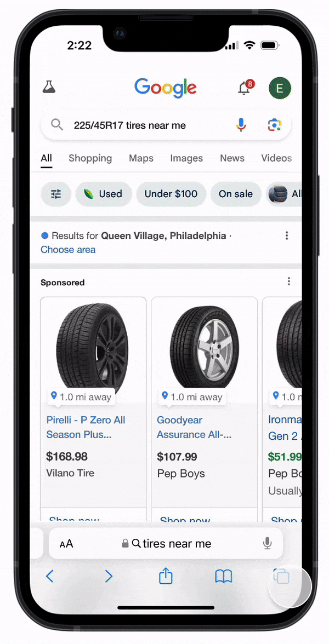Screen dimensions: 329x644
Task: Open Safari tabs overview icon
Action: (x=281, y=577)
